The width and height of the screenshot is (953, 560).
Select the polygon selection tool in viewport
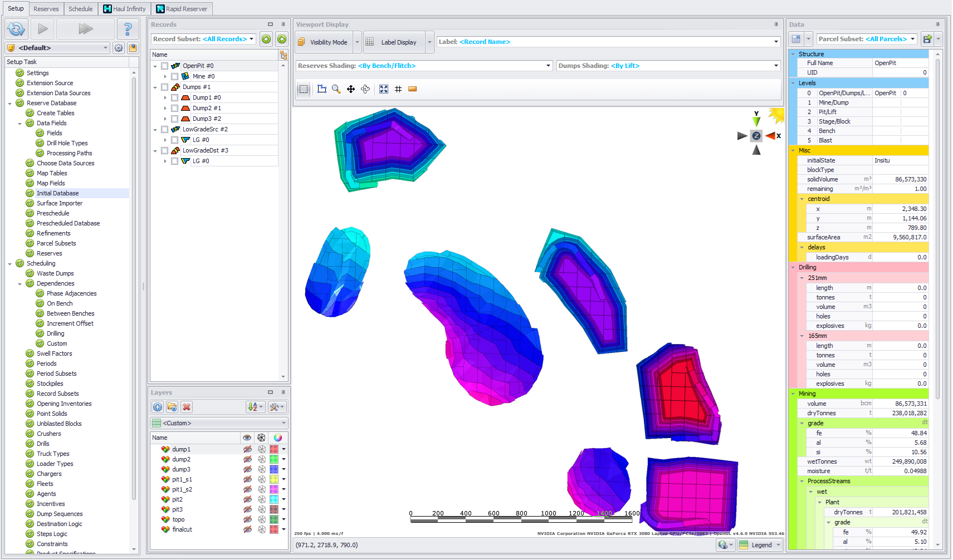[322, 89]
